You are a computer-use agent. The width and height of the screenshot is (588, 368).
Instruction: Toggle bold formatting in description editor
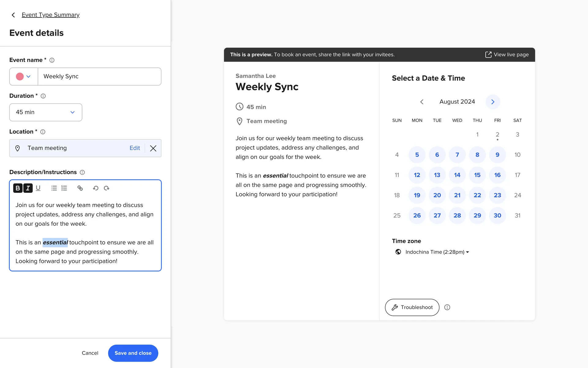point(18,188)
